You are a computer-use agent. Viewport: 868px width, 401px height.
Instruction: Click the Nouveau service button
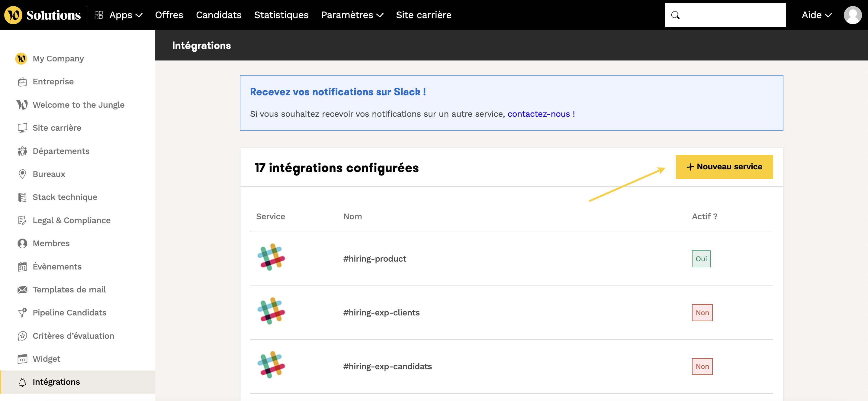pyautogui.click(x=724, y=167)
